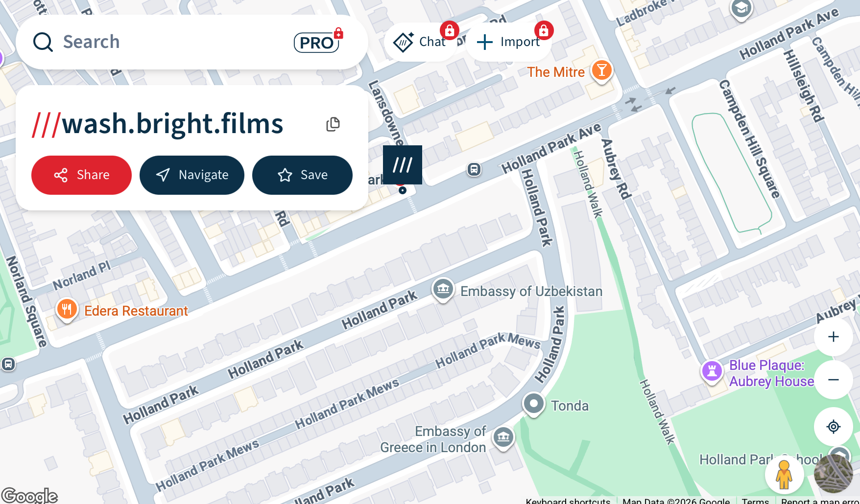Switch to satellite view thumbnail

coord(834,473)
